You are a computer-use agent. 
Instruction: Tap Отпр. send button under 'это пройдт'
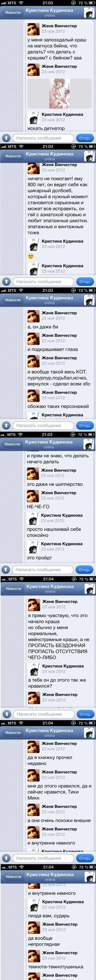[x=84, y=570]
